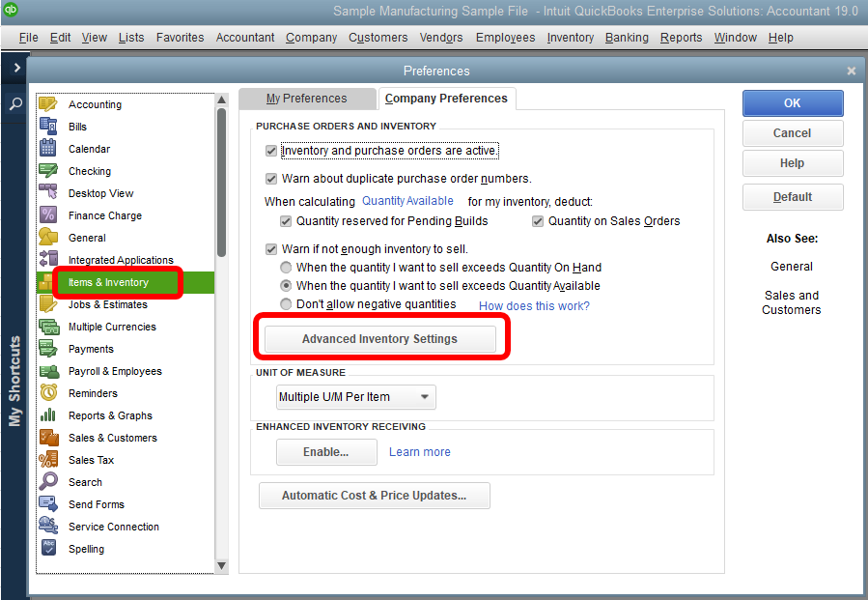Image resolution: width=868 pixels, height=600 pixels.
Task: Click the Calendar preferences icon
Action: click(x=48, y=149)
